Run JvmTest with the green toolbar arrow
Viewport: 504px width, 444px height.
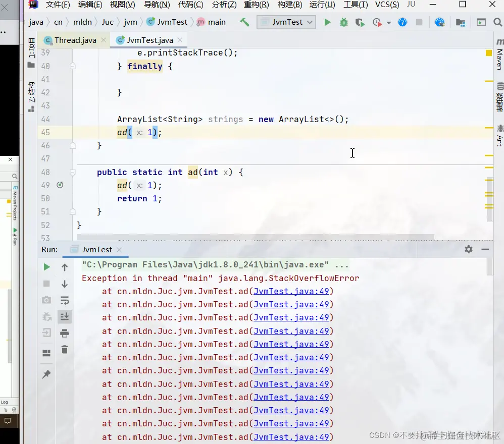(x=327, y=22)
